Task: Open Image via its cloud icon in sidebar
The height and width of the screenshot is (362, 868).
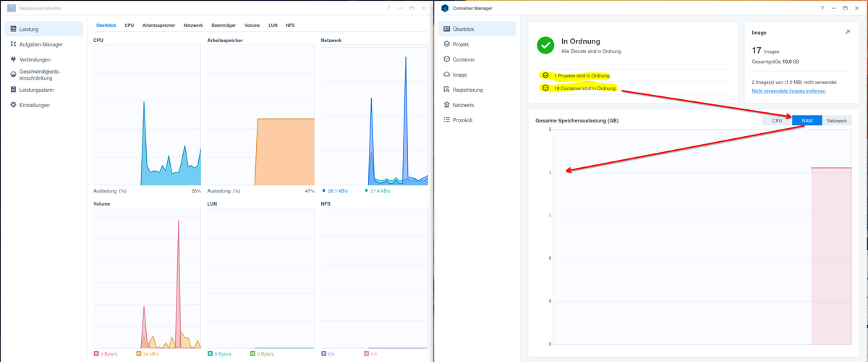Action: click(x=447, y=75)
